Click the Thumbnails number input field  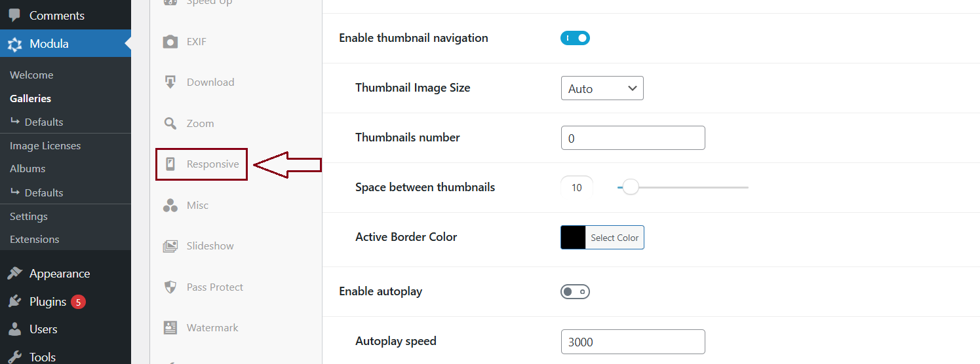click(633, 138)
